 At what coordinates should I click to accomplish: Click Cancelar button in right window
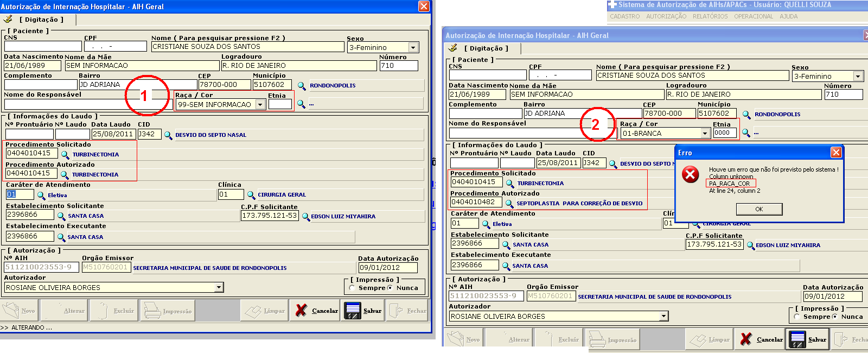[761, 339]
